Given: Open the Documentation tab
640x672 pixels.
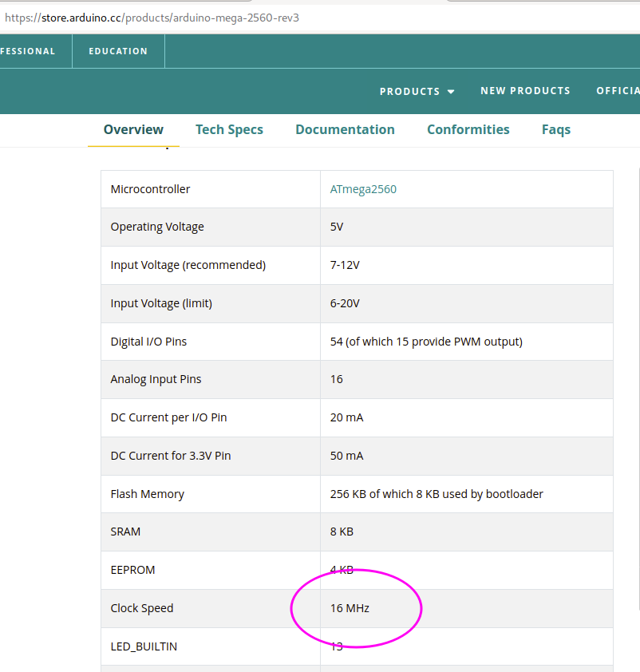Looking at the screenshot, I should [x=345, y=129].
